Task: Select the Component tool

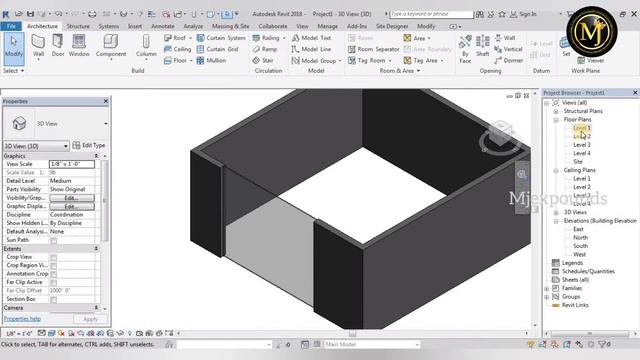Action: 111,47
